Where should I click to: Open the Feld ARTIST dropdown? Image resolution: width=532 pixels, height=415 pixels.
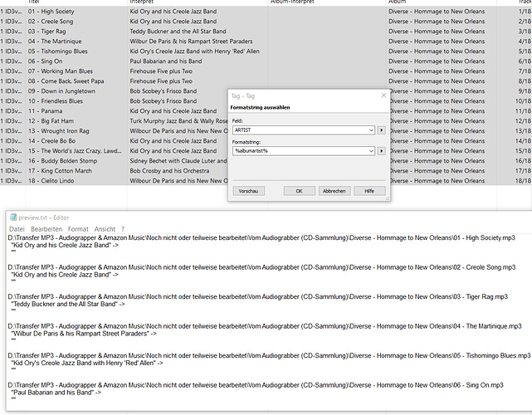click(371, 130)
